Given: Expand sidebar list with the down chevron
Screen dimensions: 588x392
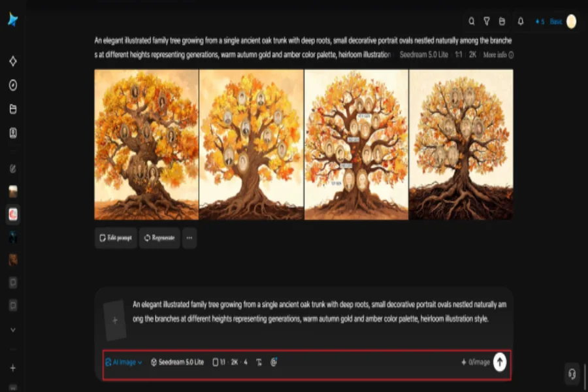Looking at the screenshot, I should tap(13, 330).
